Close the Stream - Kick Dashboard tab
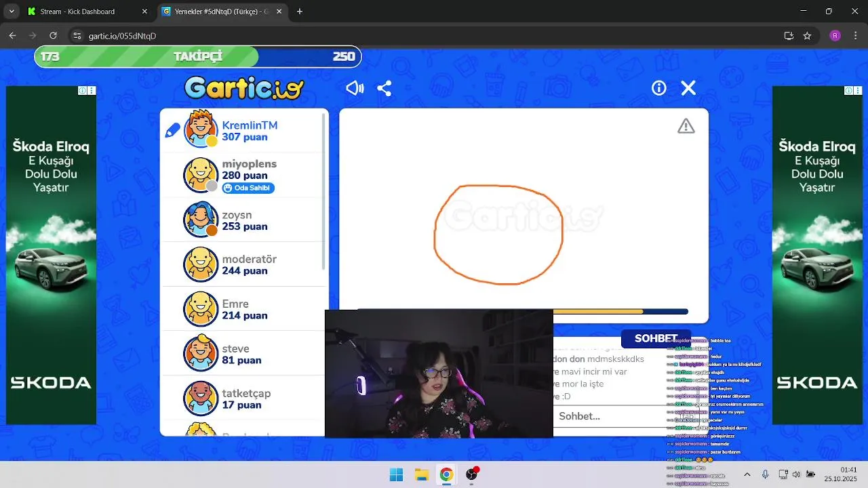This screenshot has height=488, width=868. 144,12
